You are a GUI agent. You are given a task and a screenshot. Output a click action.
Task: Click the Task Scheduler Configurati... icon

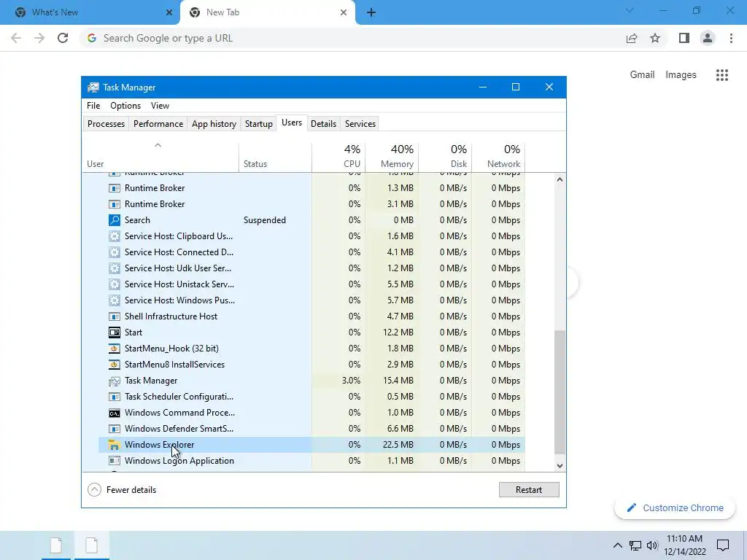(x=115, y=397)
